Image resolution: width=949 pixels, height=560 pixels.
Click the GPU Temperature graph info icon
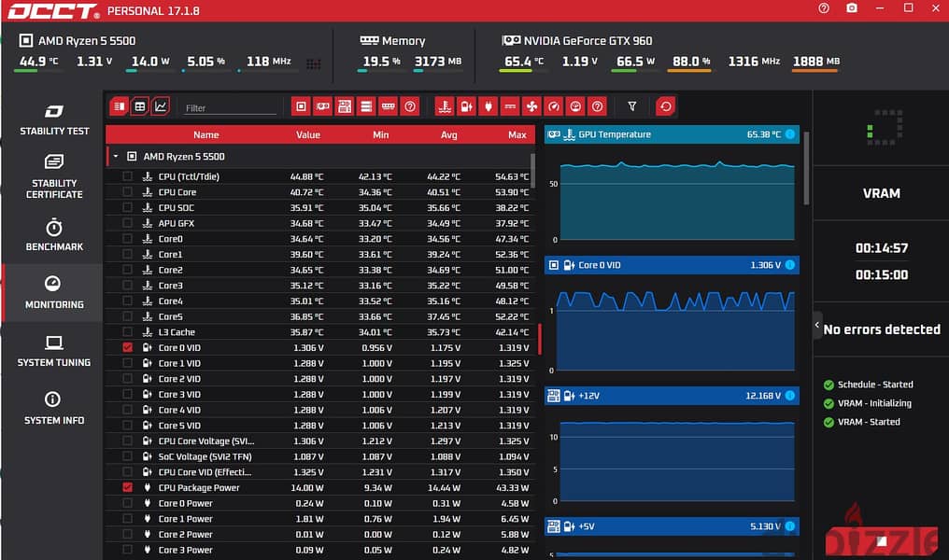click(x=790, y=134)
